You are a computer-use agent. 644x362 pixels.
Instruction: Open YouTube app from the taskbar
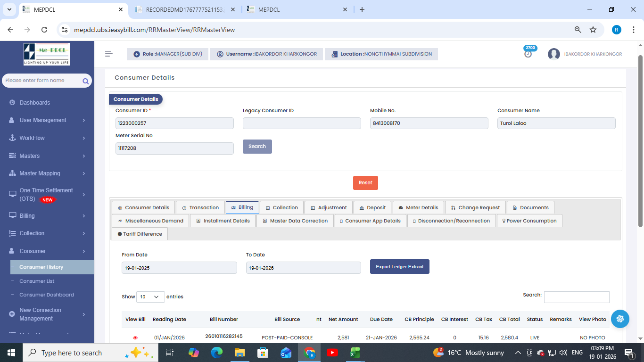tap(332, 353)
